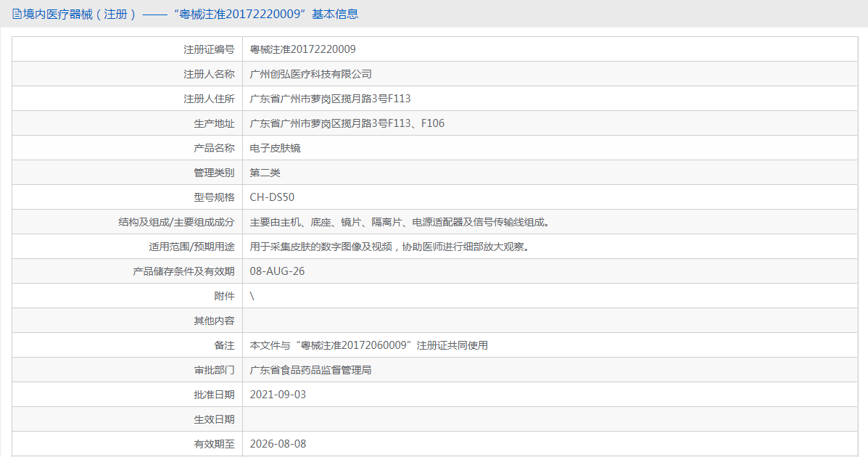This screenshot has height=457, width=868.
Task: Click the label '注册人住所'
Action: (209, 99)
